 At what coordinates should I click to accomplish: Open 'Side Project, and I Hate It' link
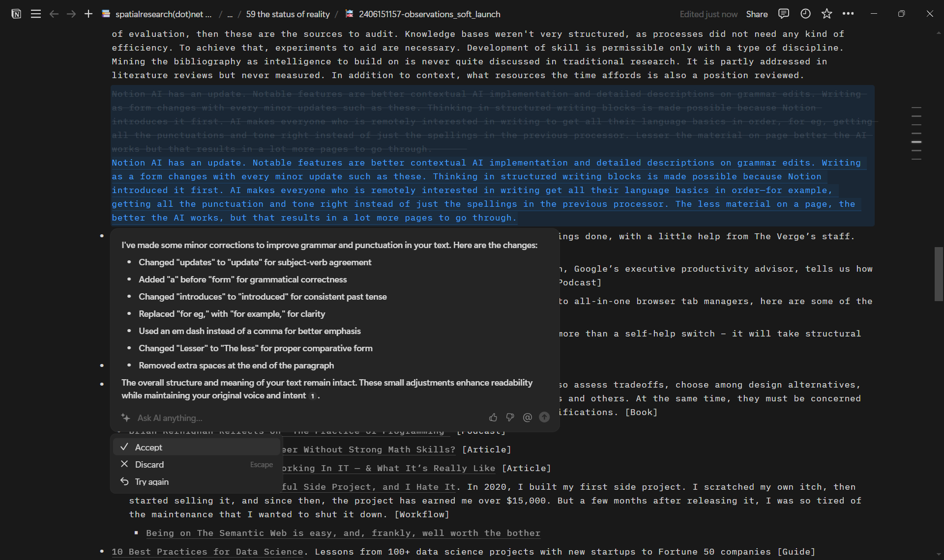point(370,487)
